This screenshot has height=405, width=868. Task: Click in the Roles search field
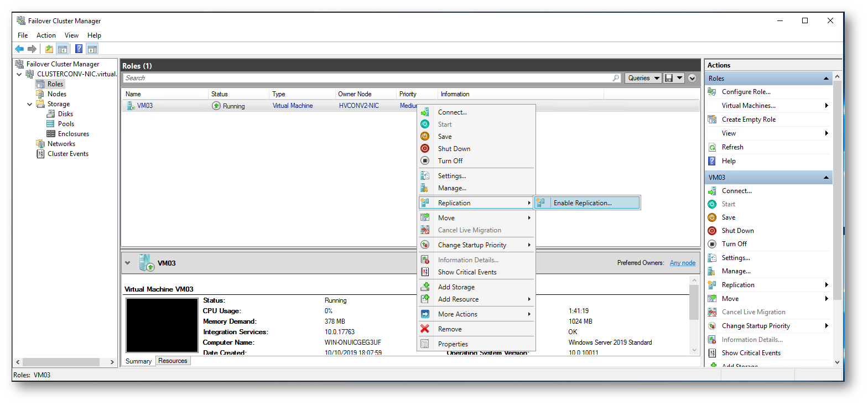(x=367, y=78)
